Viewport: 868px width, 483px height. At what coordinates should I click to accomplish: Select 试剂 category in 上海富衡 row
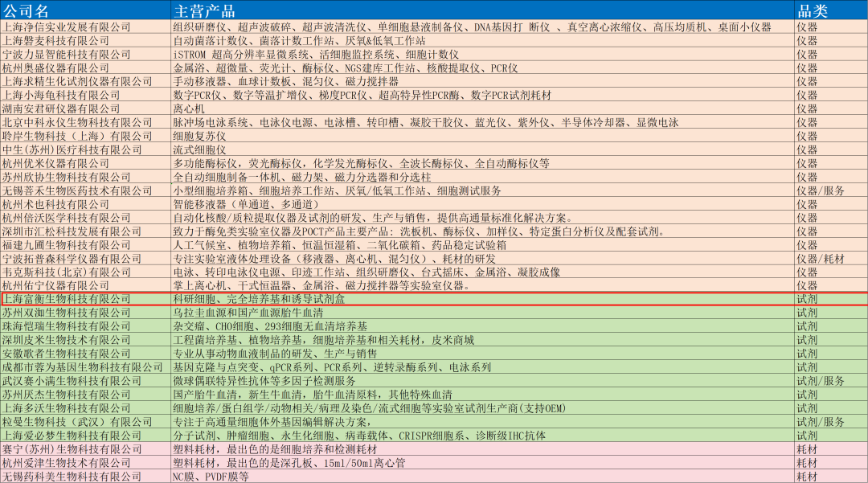[832, 299]
